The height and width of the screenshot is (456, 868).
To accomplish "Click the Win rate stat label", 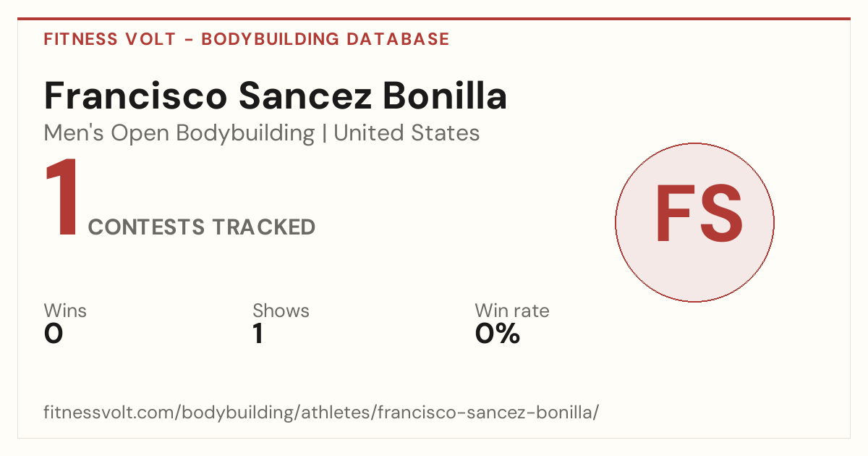I will click(512, 311).
